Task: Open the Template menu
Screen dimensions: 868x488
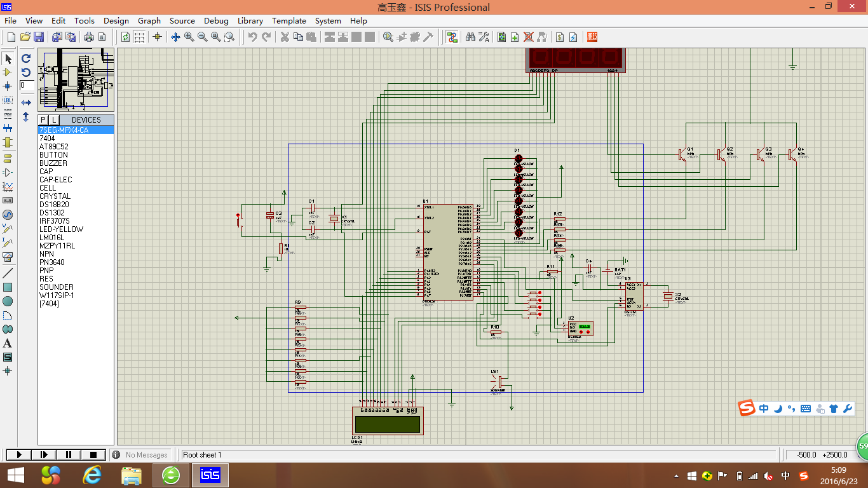Action: 289,21
